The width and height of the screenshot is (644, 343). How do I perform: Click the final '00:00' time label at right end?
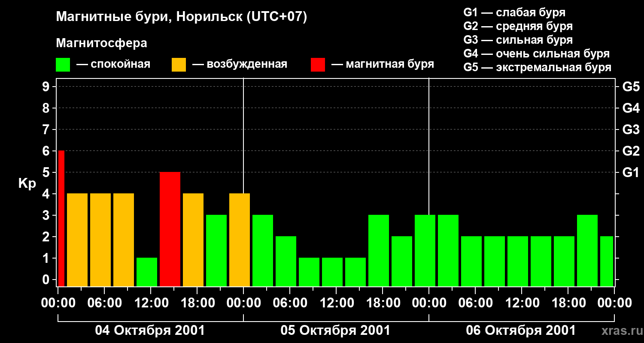click(x=614, y=303)
